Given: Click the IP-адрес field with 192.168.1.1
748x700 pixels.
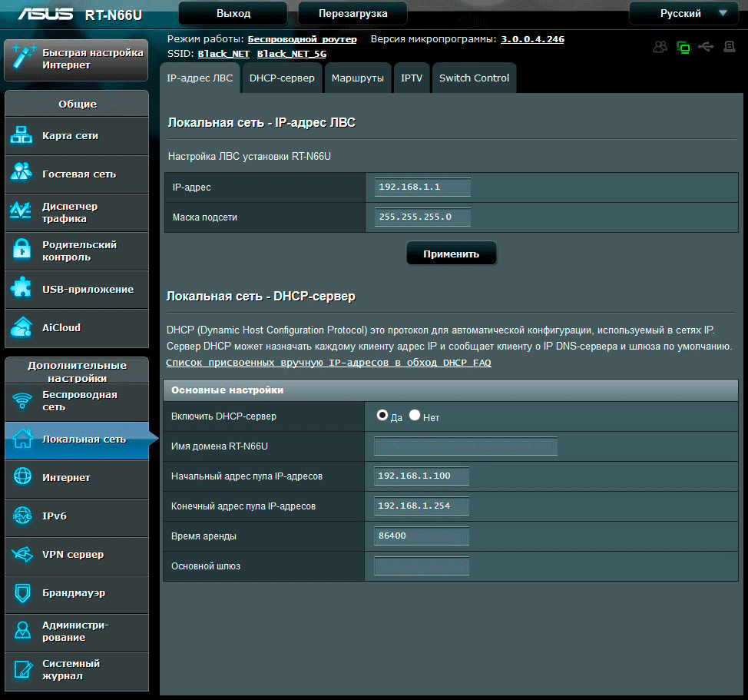Looking at the screenshot, I should (x=422, y=187).
